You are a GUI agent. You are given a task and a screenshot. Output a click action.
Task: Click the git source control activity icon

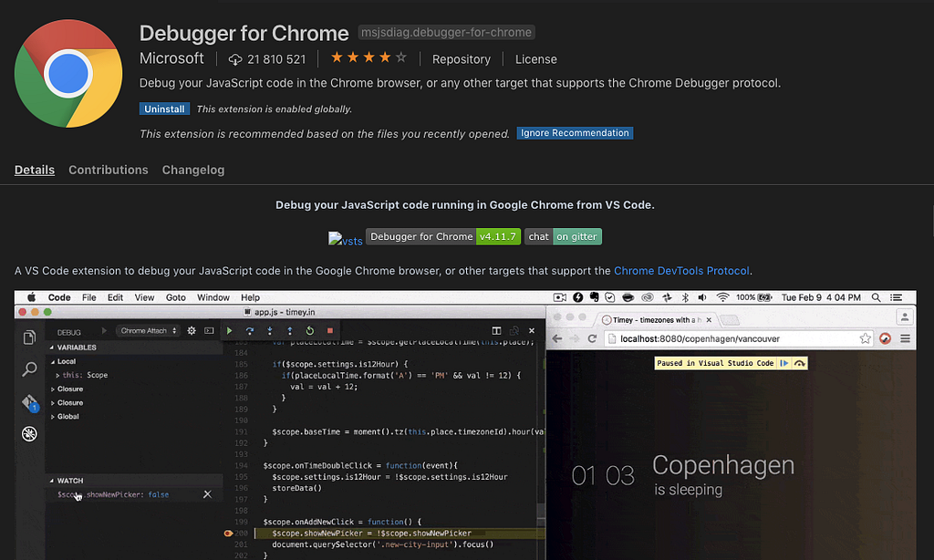30,403
